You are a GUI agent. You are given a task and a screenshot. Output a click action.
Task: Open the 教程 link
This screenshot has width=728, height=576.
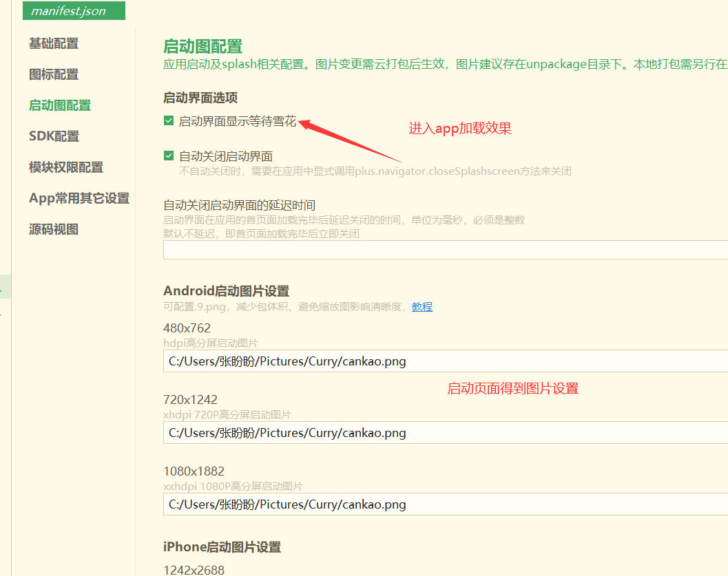[422, 307]
